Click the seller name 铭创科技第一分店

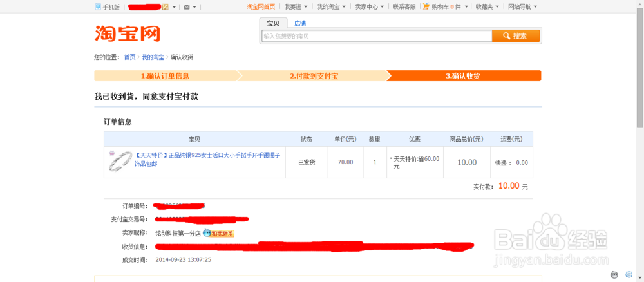[x=178, y=233]
